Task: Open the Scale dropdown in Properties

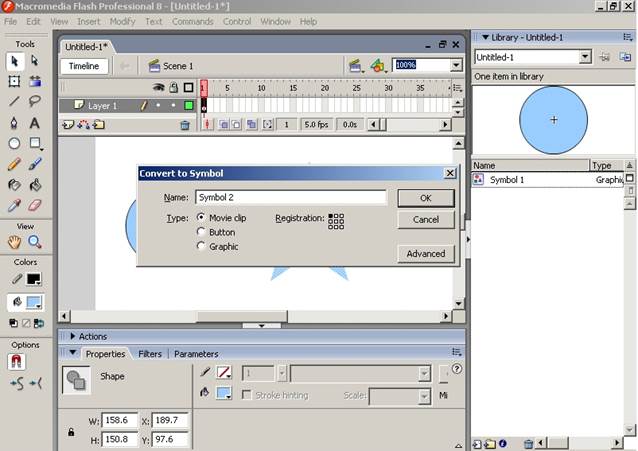Action: coord(424,396)
